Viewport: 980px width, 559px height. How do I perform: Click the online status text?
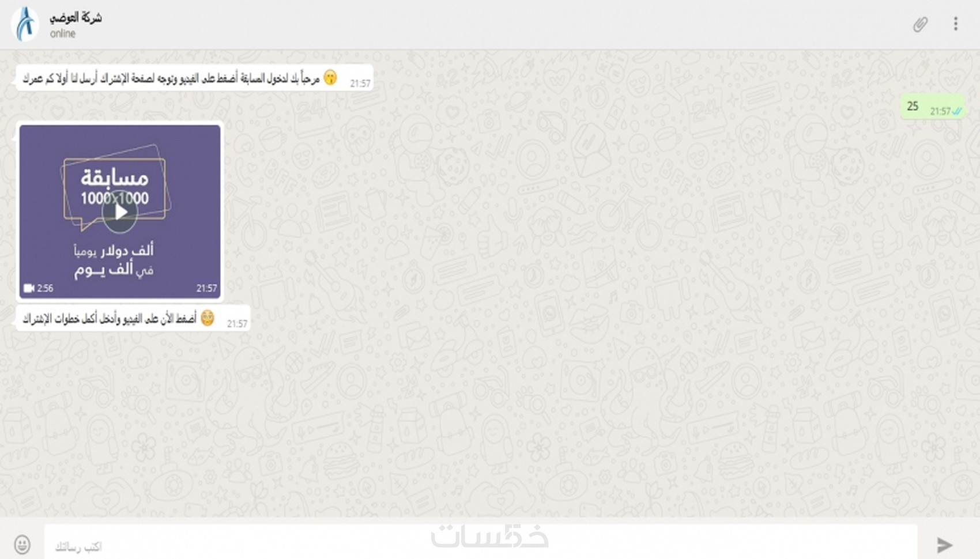coord(63,33)
